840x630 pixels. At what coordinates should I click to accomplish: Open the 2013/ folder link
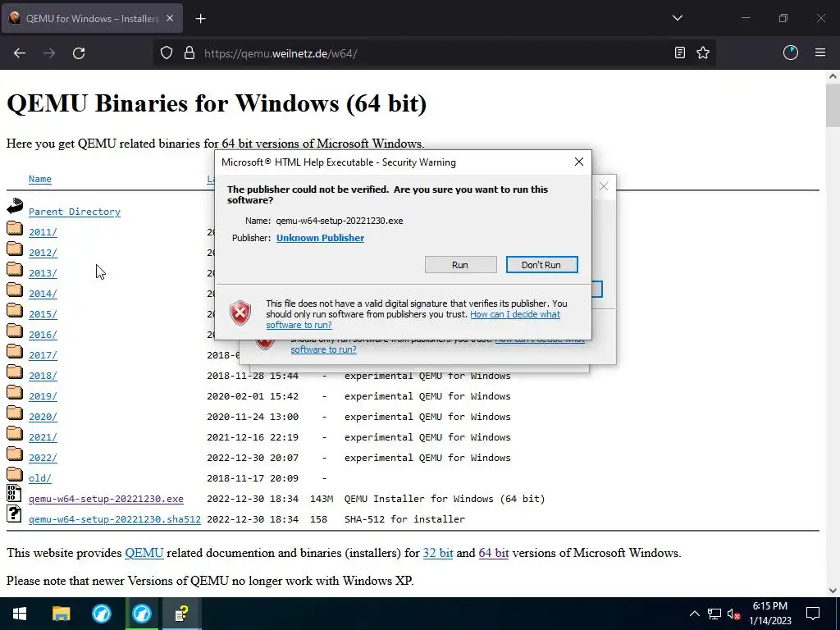[x=43, y=273]
